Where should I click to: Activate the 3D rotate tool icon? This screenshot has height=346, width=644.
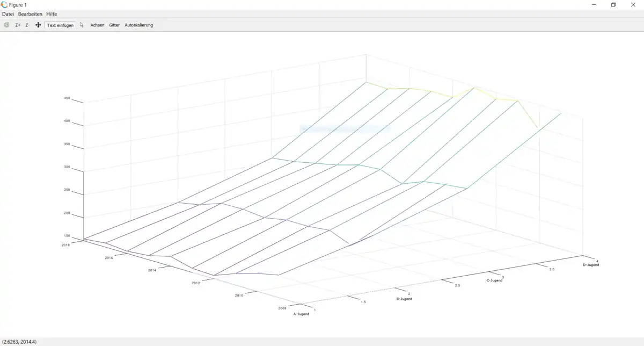6,25
